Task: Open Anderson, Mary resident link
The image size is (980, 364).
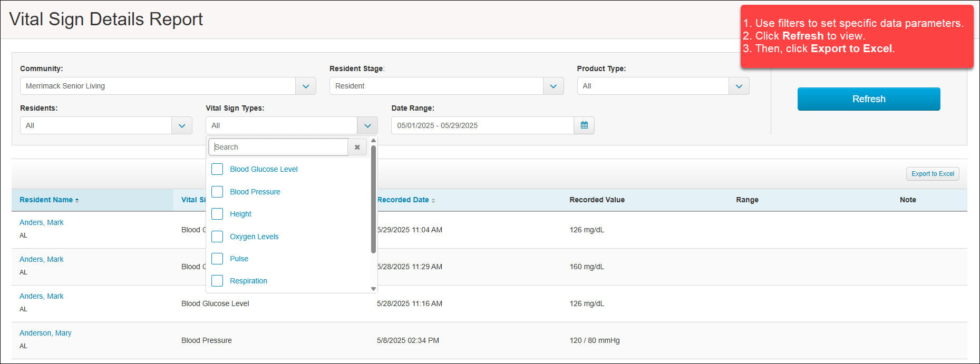Action: 45,333
